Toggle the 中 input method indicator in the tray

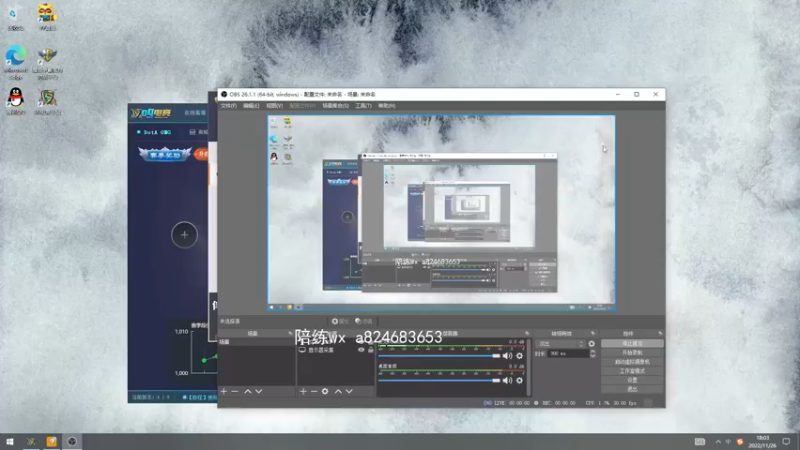(x=728, y=441)
